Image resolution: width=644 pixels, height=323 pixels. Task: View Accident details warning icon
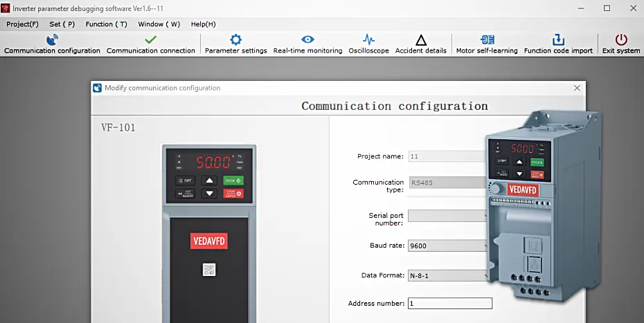[x=421, y=40]
